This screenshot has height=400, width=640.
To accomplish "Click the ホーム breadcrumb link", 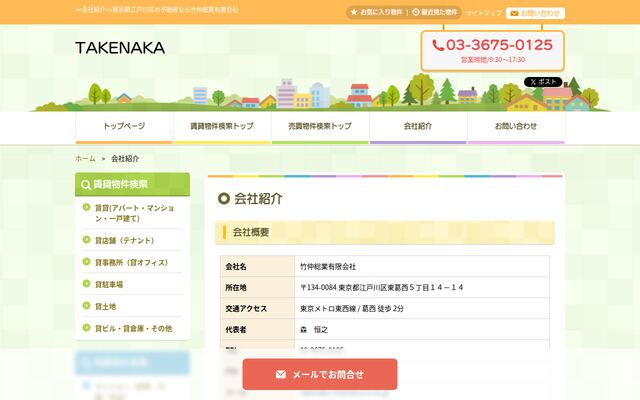I will [85, 159].
